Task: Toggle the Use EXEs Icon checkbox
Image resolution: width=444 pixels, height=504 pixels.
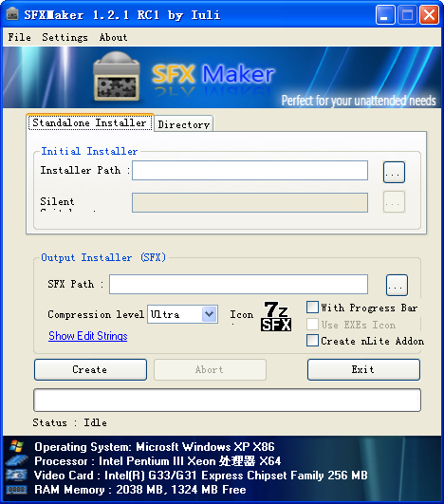Action: (x=312, y=324)
